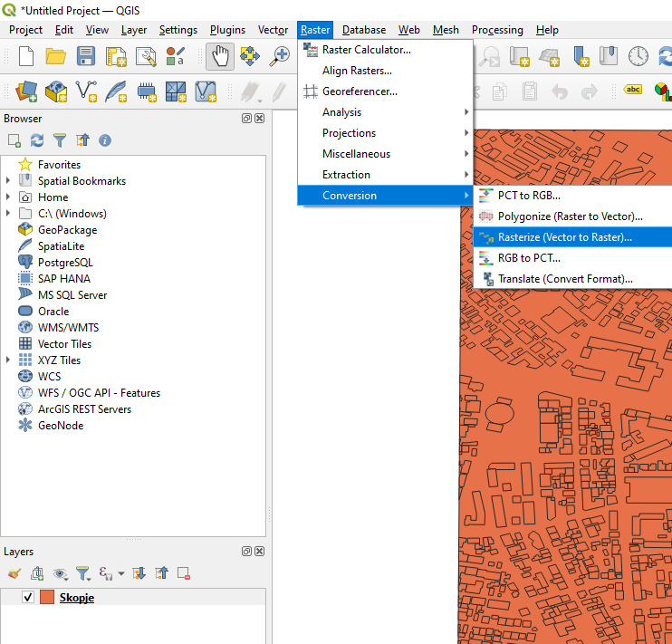Open the Projections submenu

tap(385, 133)
